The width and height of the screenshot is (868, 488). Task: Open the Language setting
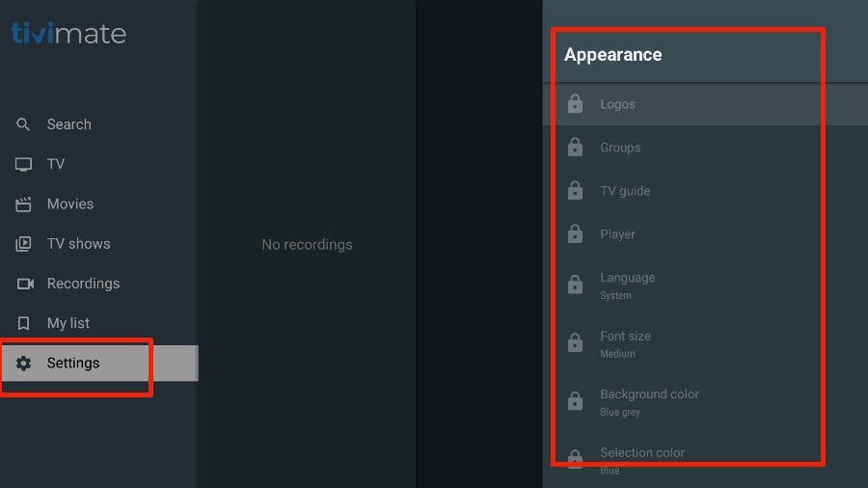coord(627,285)
